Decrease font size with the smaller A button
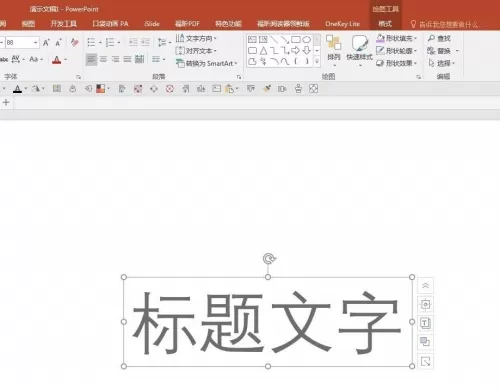The height and width of the screenshot is (390, 500). click(58, 42)
